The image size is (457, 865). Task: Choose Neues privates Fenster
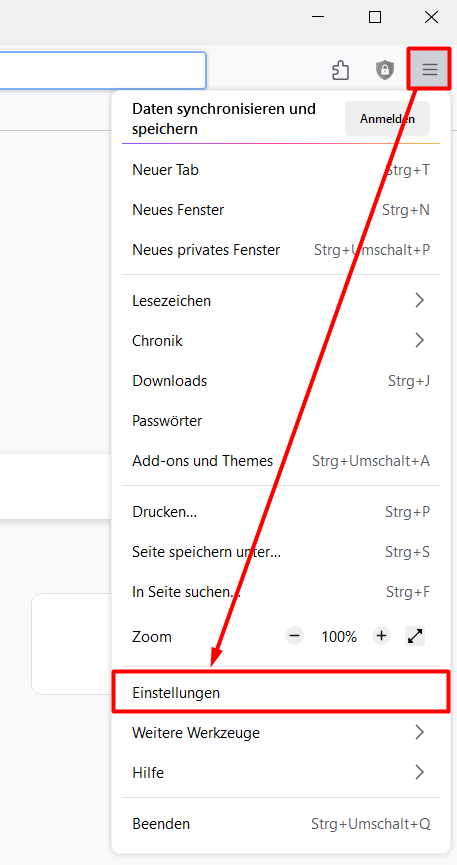click(281, 250)
